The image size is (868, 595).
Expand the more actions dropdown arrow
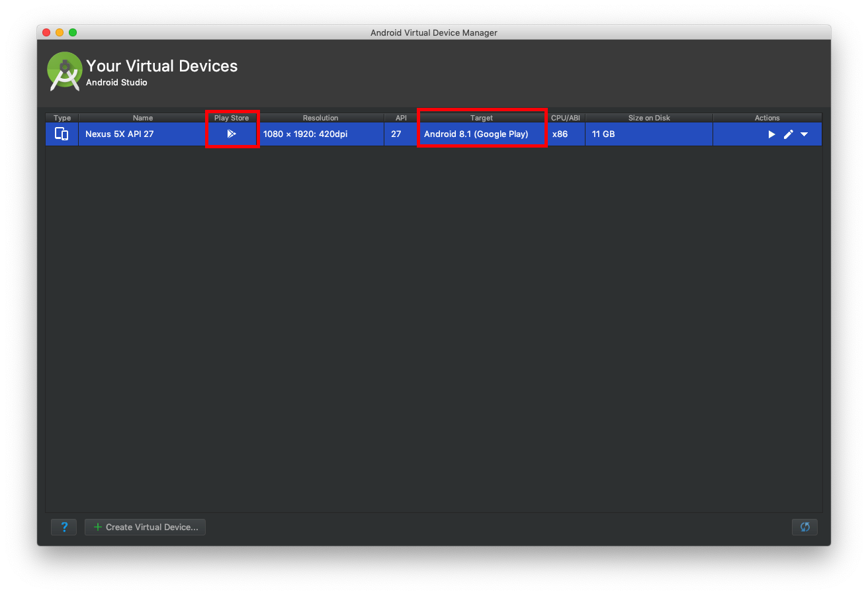tap(804, 134)
